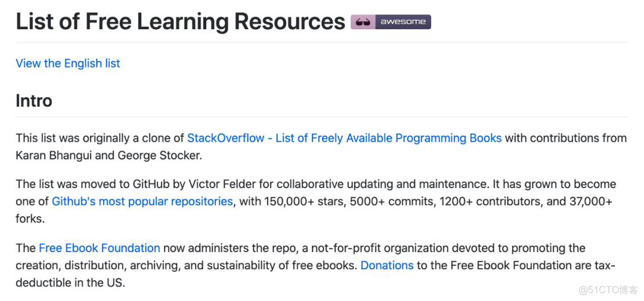The image size is (644, 301).
Task: Open the StackOverflow Freely Available Programming Books link
Action: [344, 138]
